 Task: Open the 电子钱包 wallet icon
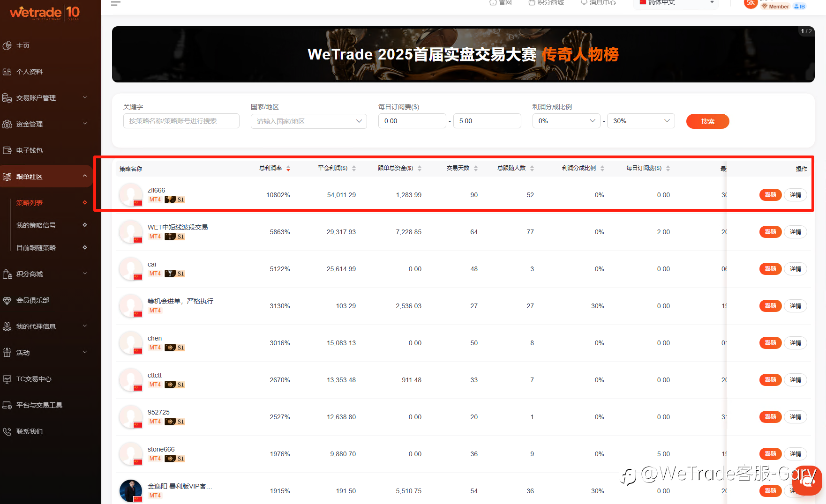pyautogui.click(x=7, y=150)
